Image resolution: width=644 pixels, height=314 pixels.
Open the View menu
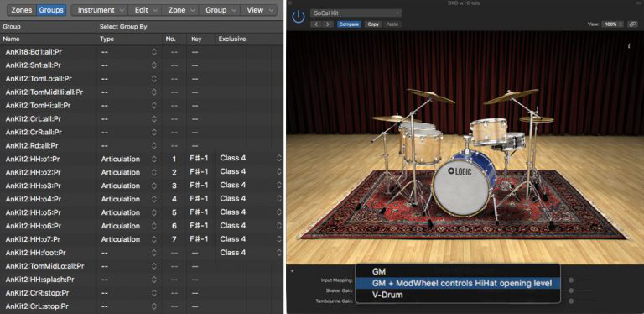coord(259,10)
